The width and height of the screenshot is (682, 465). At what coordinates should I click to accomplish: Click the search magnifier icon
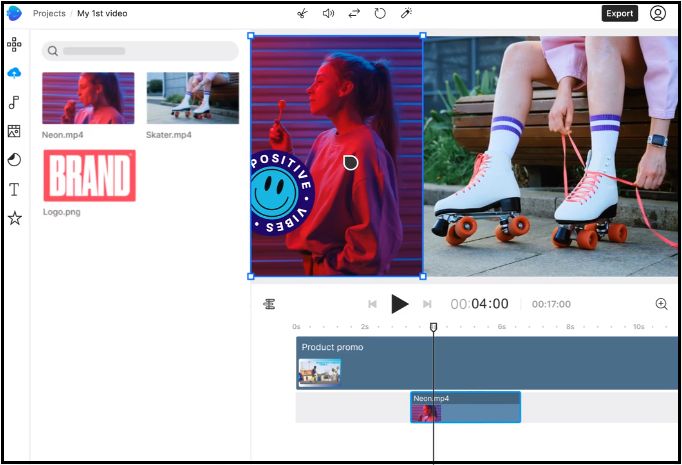click(53, 51)
